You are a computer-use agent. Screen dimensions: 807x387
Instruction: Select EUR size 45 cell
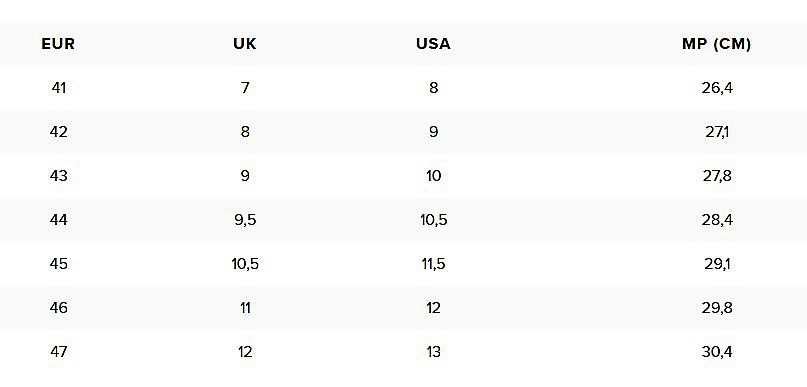click(59, 264)
